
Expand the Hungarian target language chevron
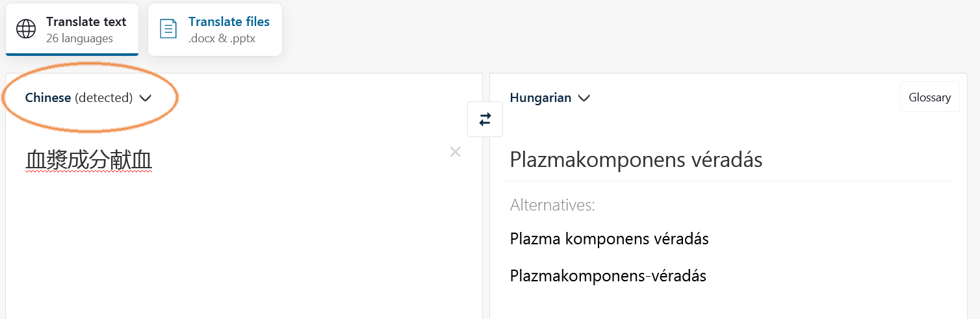584,98
